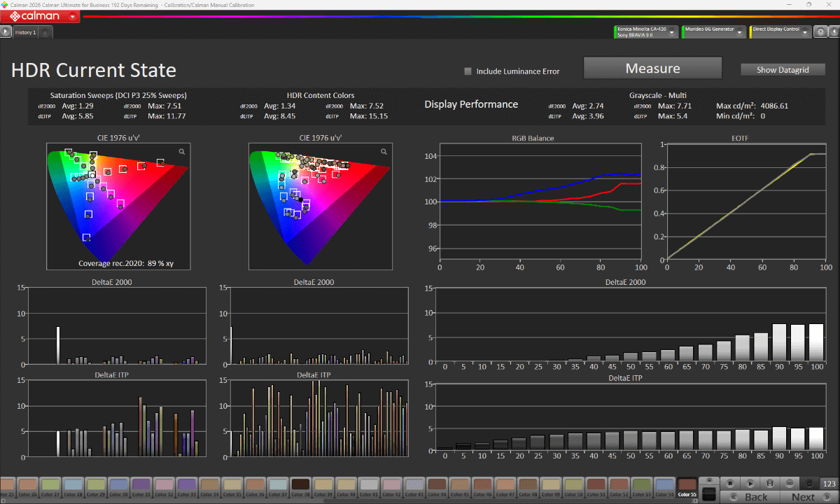The height and width of the screenshot is (504, 840).
Task: Select Color 50 swatch
Action: click(573, 486)
